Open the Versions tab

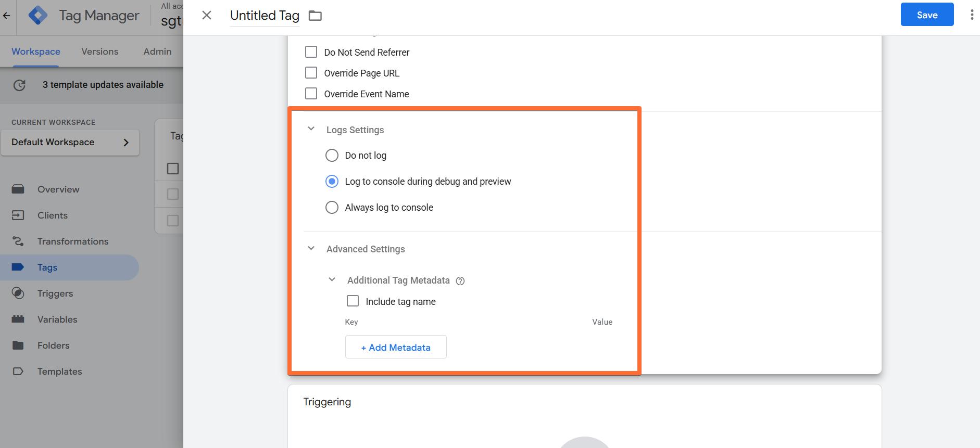[x=100, y=52]
